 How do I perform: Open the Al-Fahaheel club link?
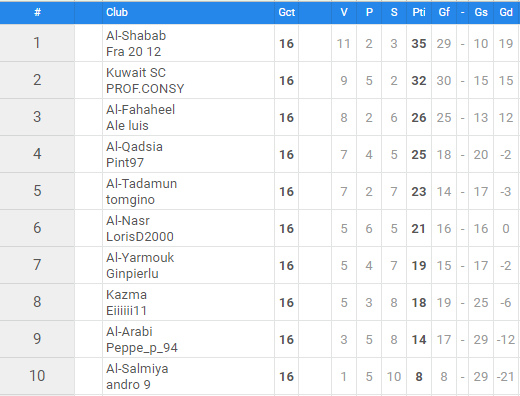pos(140,110)
